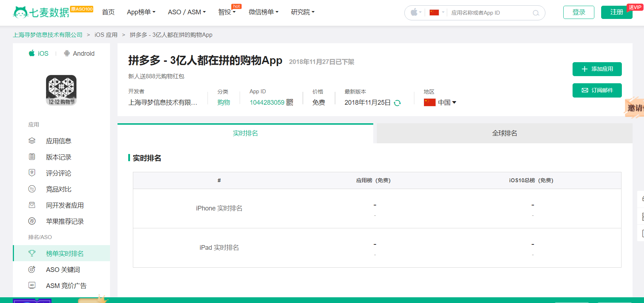Click the 应用榜（免费） column header

pyautogui.click(x=373, y=180)
